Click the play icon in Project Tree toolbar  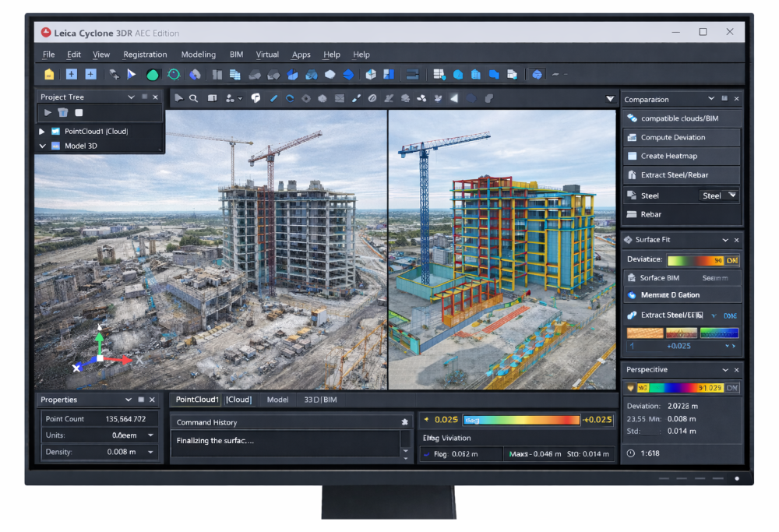coord(48,113)
